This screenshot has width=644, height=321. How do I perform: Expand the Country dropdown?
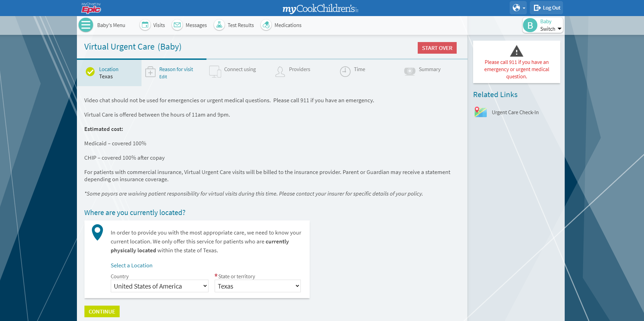pos(160,286)
